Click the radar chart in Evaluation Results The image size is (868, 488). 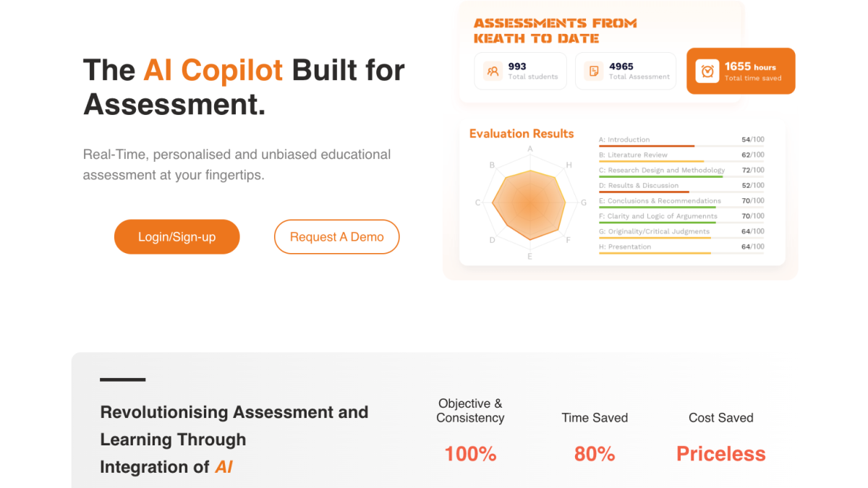coord(529,203)
